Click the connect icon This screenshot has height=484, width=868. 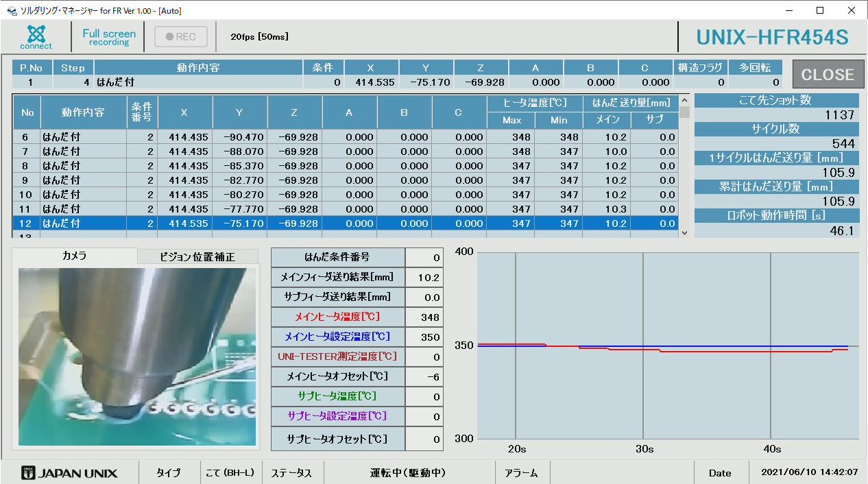pyautogui.click(x=36, y=37)
